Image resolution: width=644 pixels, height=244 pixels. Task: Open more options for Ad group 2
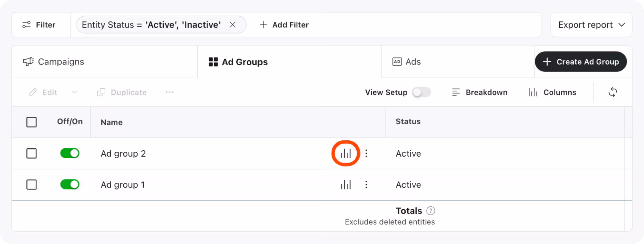click(x=366, y=153)
